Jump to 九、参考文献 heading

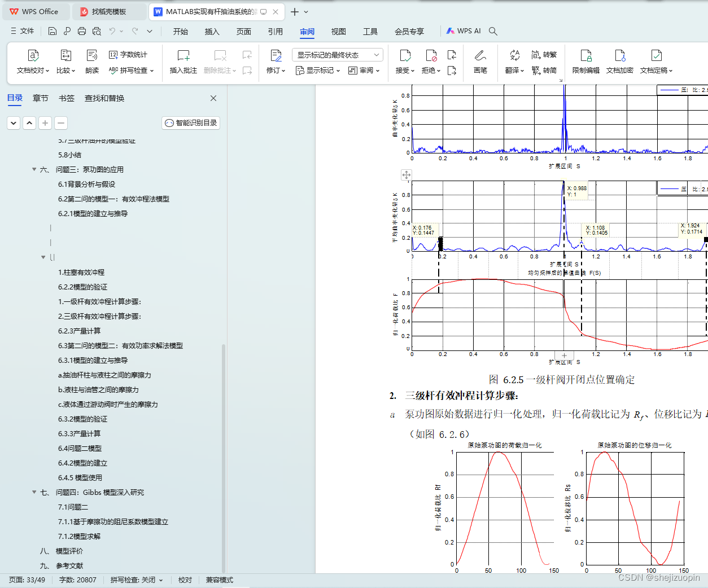62,565
